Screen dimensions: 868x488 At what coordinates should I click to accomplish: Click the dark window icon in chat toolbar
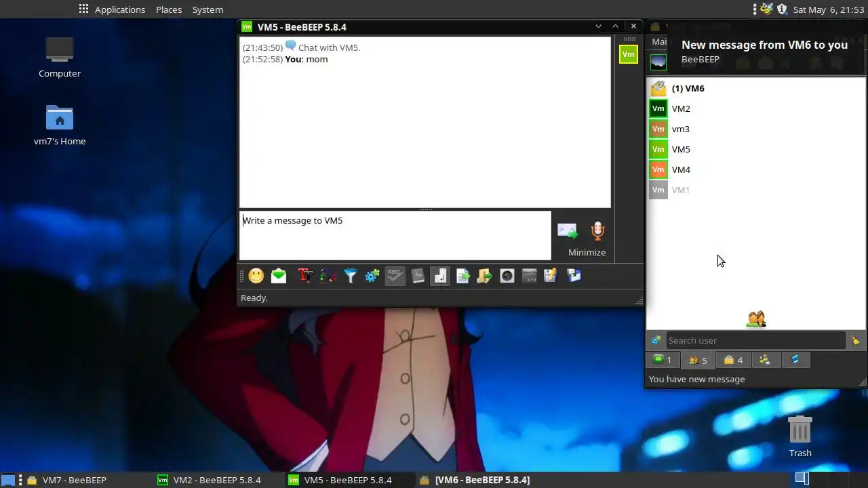click(530, 276)
